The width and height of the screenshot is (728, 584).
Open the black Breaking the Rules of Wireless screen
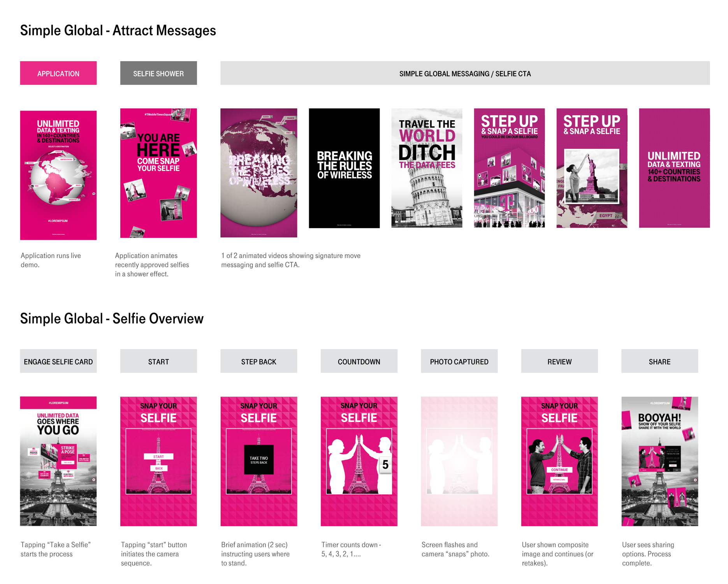[344, 168]
